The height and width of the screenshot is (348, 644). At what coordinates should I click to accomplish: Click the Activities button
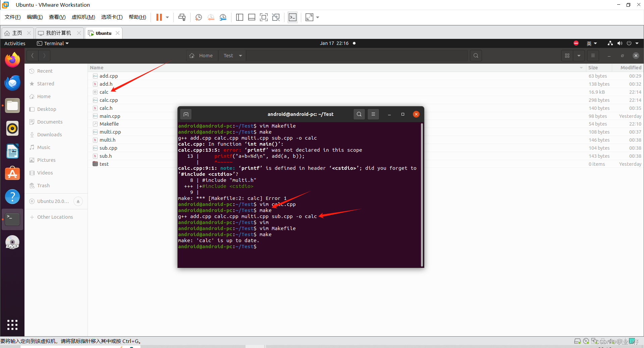[x=15, y=43]
